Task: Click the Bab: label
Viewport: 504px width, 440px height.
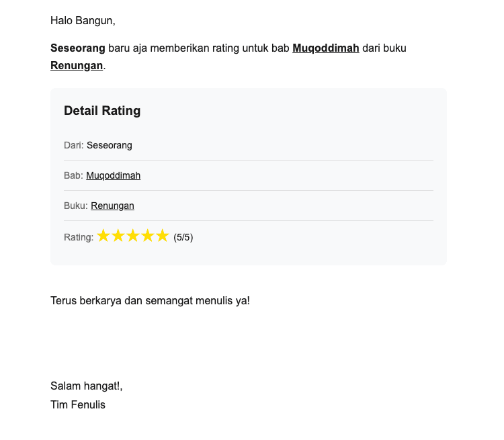Action: (74, 175)
